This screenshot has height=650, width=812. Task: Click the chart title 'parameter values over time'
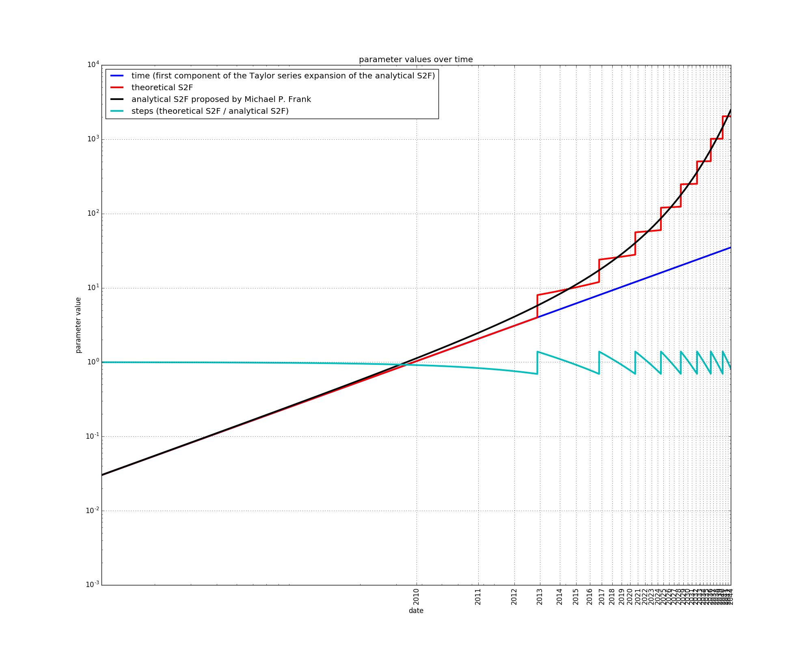click(x=416, y=60)
